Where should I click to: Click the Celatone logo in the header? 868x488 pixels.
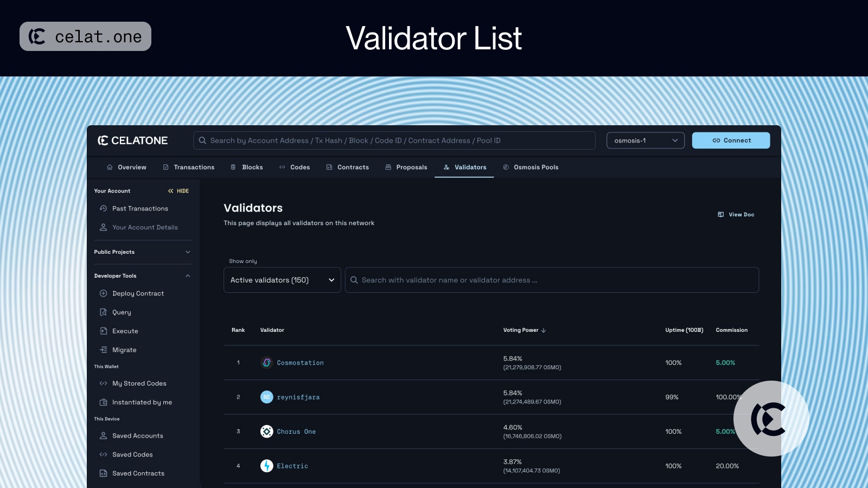(x=132, y=140)
